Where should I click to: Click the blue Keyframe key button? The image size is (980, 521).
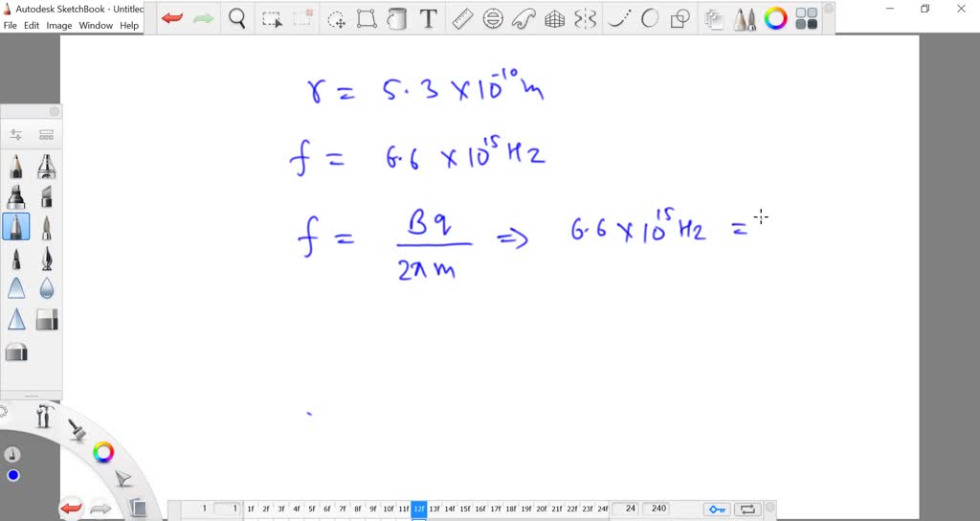tap(717, 510)
